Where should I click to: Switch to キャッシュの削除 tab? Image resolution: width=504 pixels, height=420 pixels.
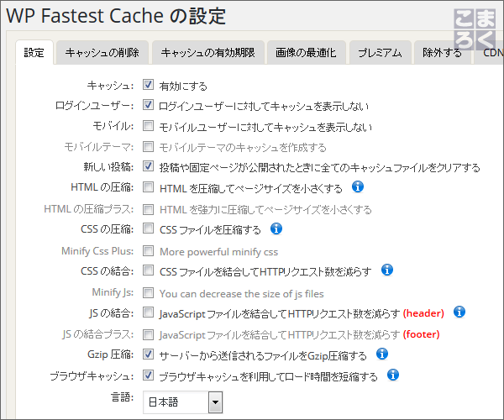pyautogui.click(x=102, y=52)
